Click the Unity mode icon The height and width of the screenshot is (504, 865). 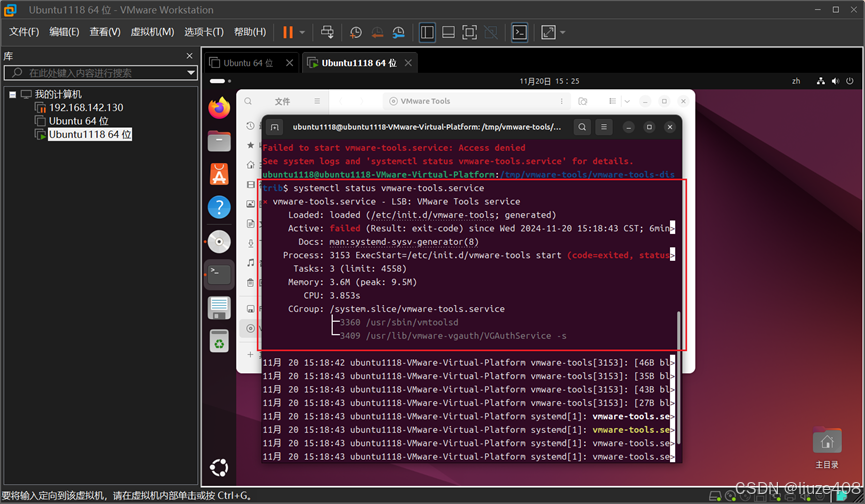pyautogui.click(x=490, y=32)
